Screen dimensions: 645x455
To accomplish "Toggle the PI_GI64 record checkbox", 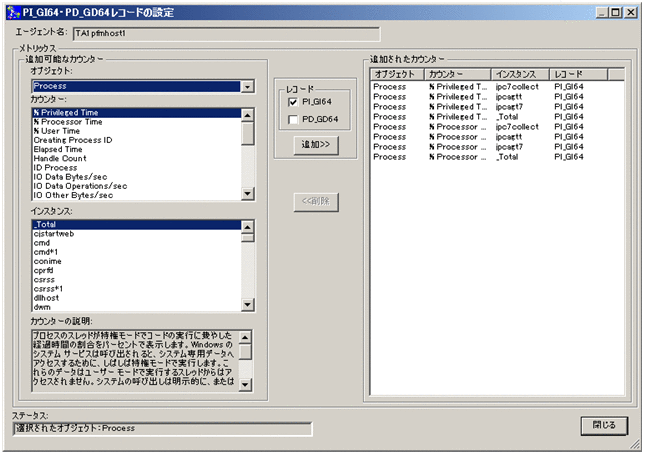I will (293, 102).
